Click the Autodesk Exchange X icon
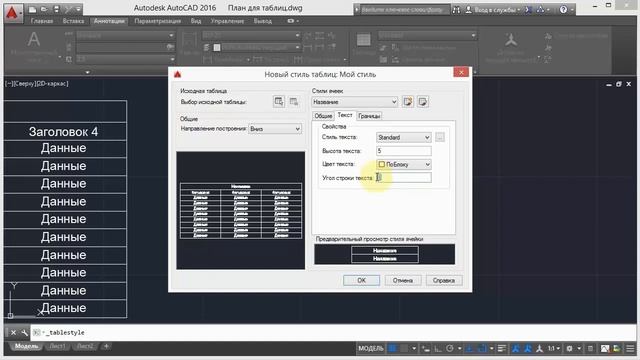Image resolution: width=640 pixels, height=360 pixels. pos(528,9)
